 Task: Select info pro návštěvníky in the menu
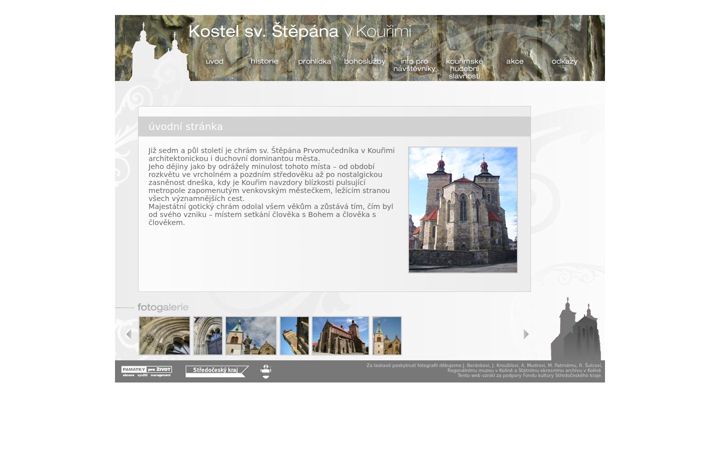[x=414, y=65]
